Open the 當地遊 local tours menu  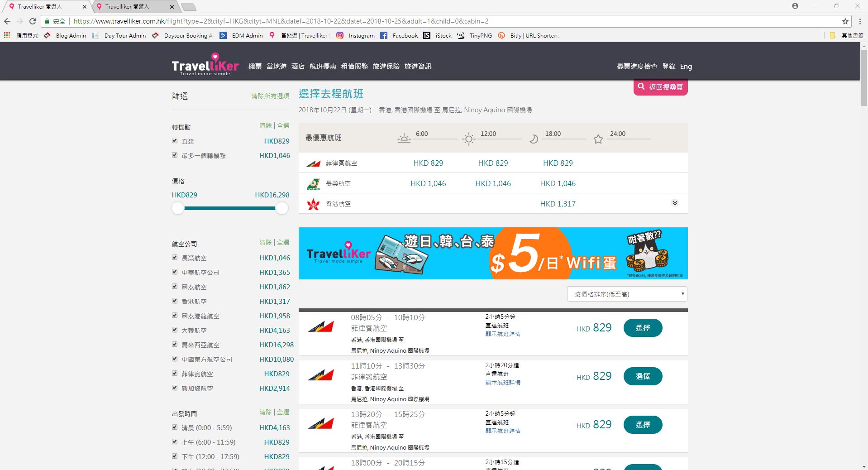tap(276, 67)
